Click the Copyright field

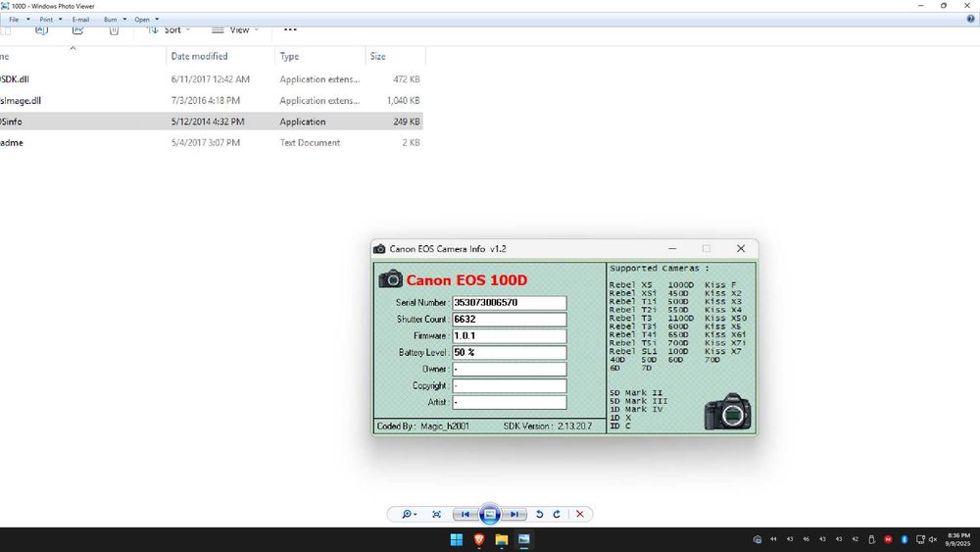pyautogui.click(x=510, y=385)
